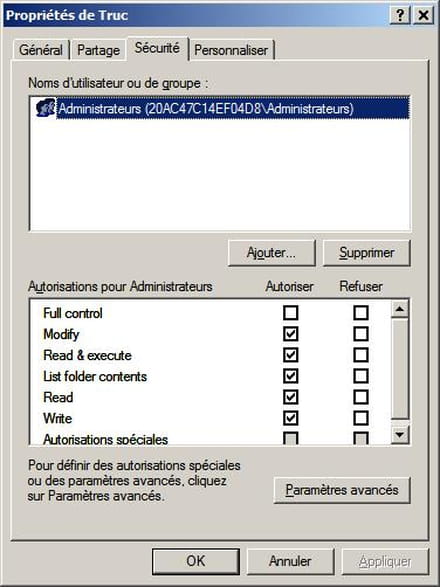Click permissions list scroll up arrow
Screen dimensions: 440x587
[x=400, y=309]
